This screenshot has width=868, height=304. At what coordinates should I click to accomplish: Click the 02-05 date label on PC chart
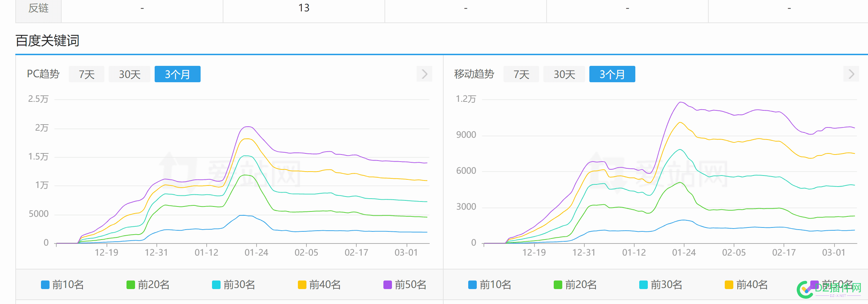tap(306, 252)
